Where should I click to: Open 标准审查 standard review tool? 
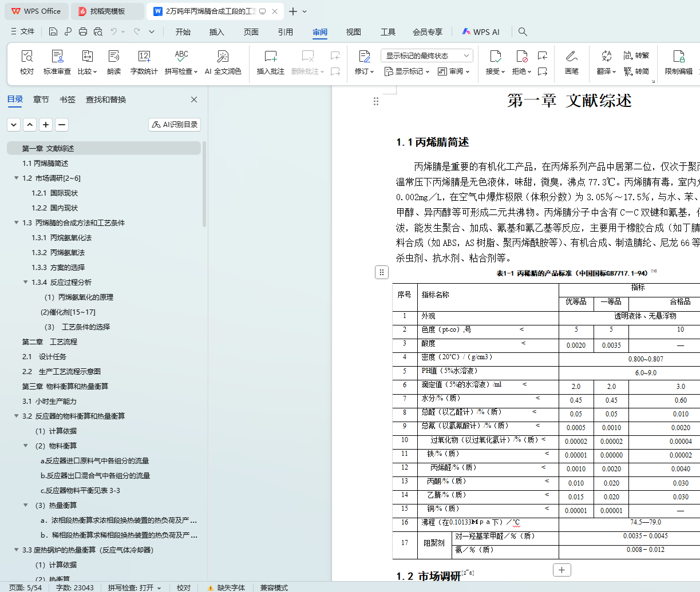57,62
